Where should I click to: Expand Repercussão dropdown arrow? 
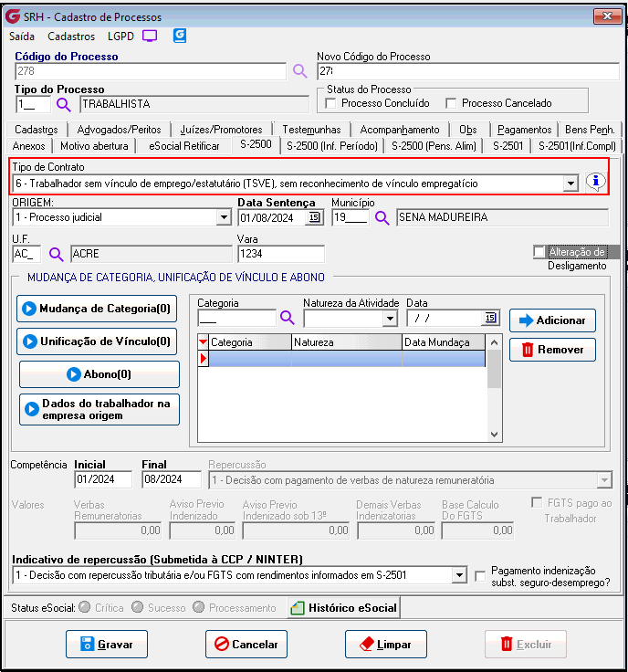(604, 480)
